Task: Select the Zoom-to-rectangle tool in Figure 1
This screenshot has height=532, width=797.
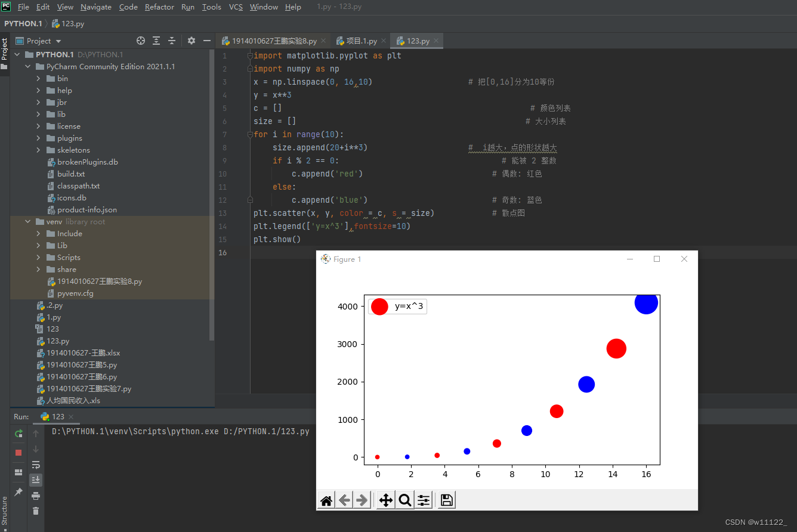Action: [x=405, y=500]
